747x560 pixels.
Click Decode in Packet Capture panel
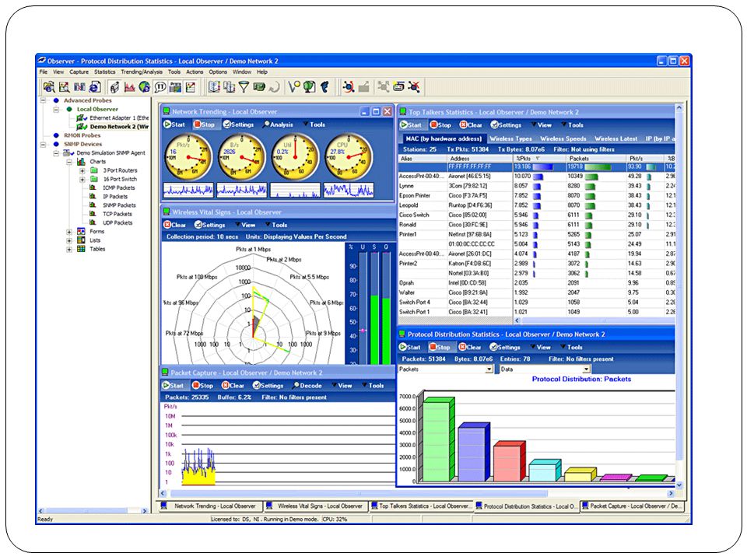point(307,386)
